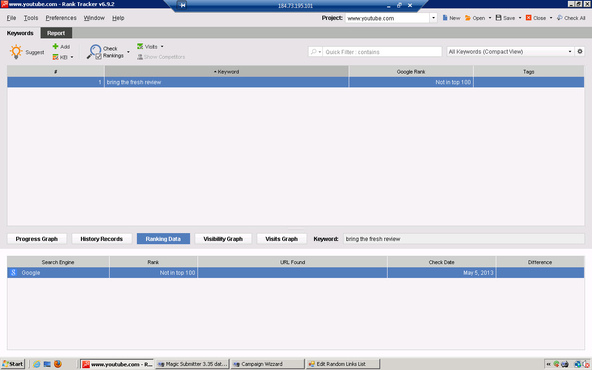Click the Show Desktop quick launch icon
The image size is (592, 370).
pyautogui.click(x=47, y=364)
